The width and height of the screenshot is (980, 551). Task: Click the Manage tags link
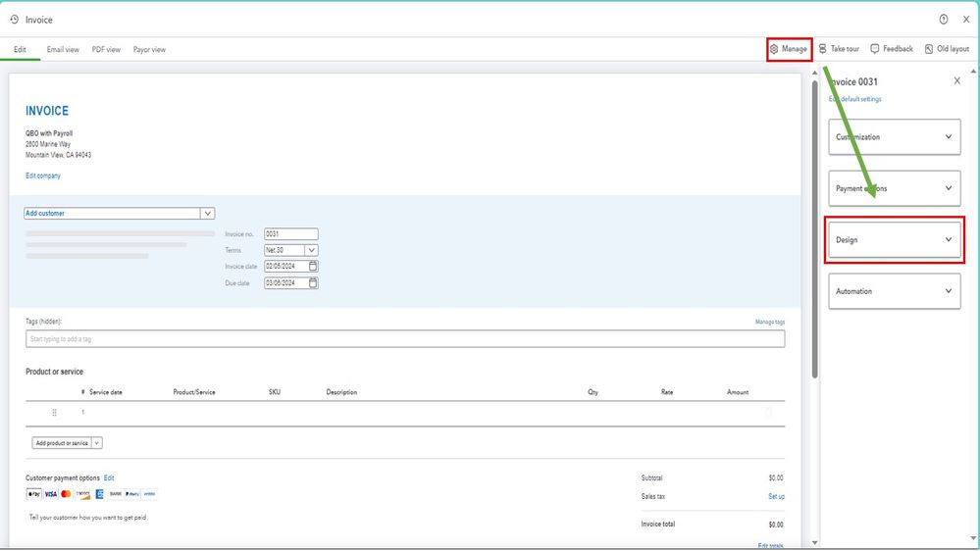click(x=770, y=322)
